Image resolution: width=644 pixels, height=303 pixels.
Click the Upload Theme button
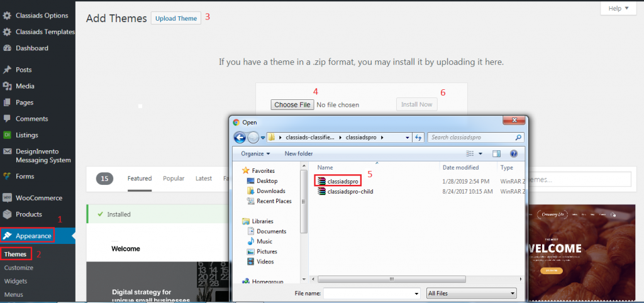click(x=176, y=18)
